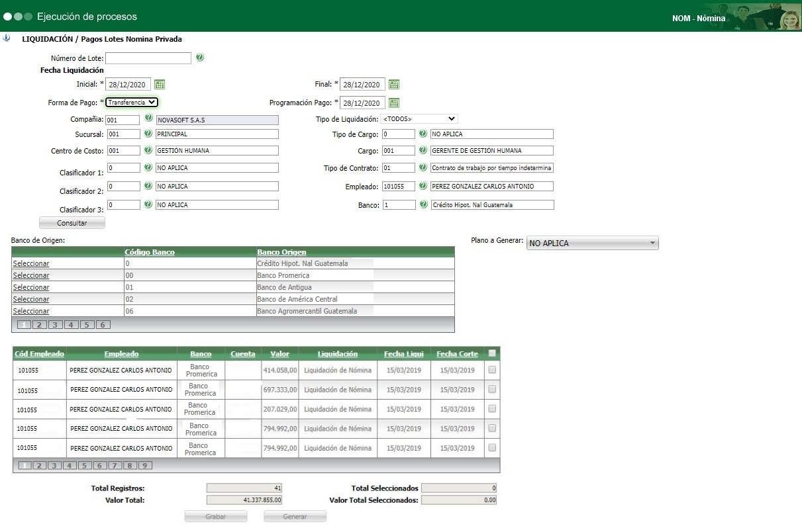Viewport: 802px width, 532px height.
Task: Click lookup icon beside Centro de Costo
Action: click(x=148, y=150)
